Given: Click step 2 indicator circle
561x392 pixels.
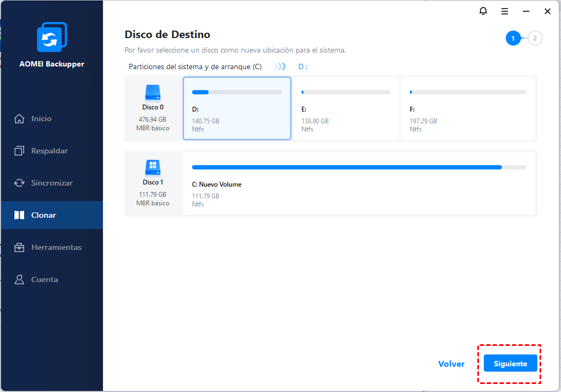Looking at the screenshot, I should [x=535, y=38].
